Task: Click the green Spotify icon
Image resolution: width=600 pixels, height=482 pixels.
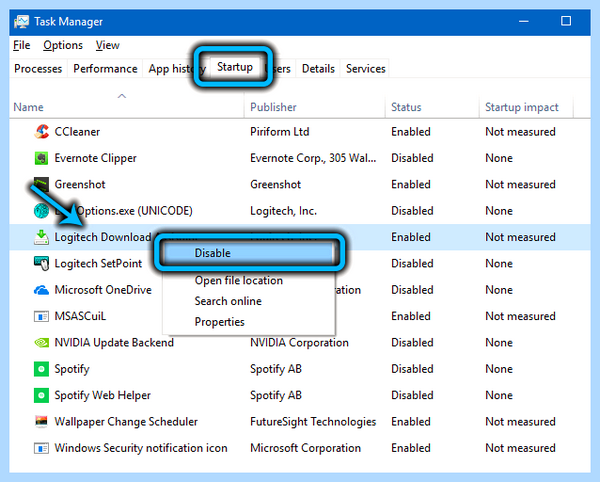Action: point(41,369)
